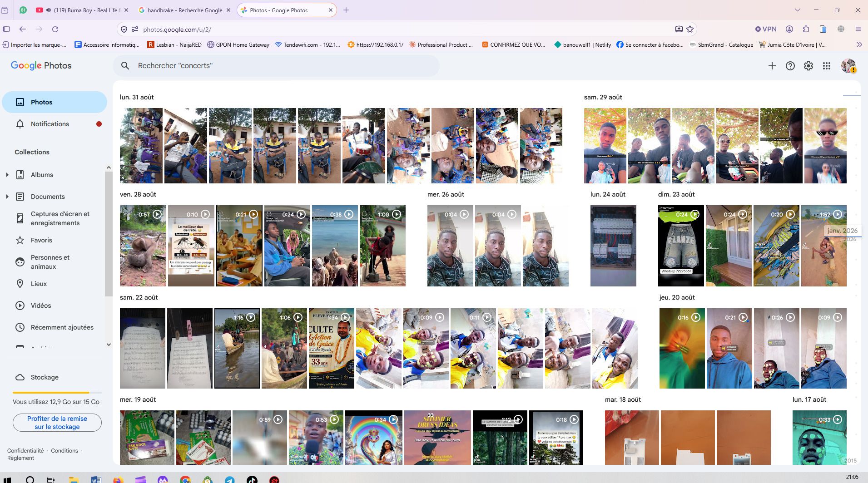Switch to handbrake Recherche Google tab
The image size is (868, 483).
click(x=184, y=10)
